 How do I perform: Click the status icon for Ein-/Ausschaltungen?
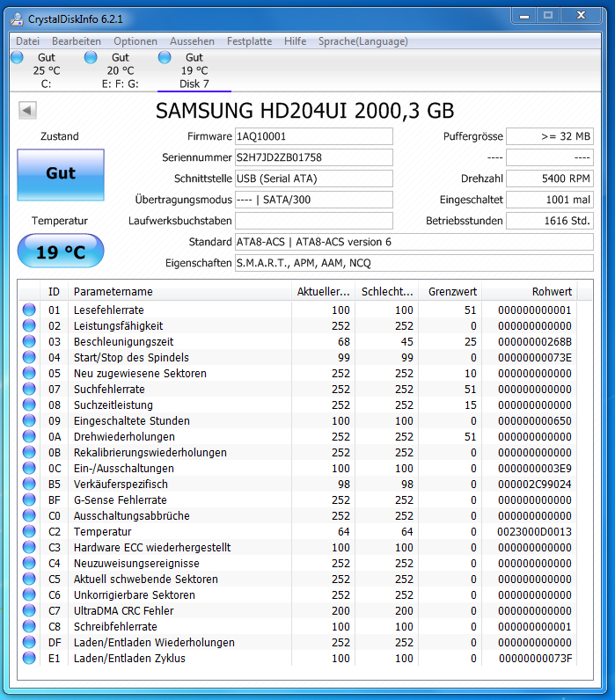(29, 468)
